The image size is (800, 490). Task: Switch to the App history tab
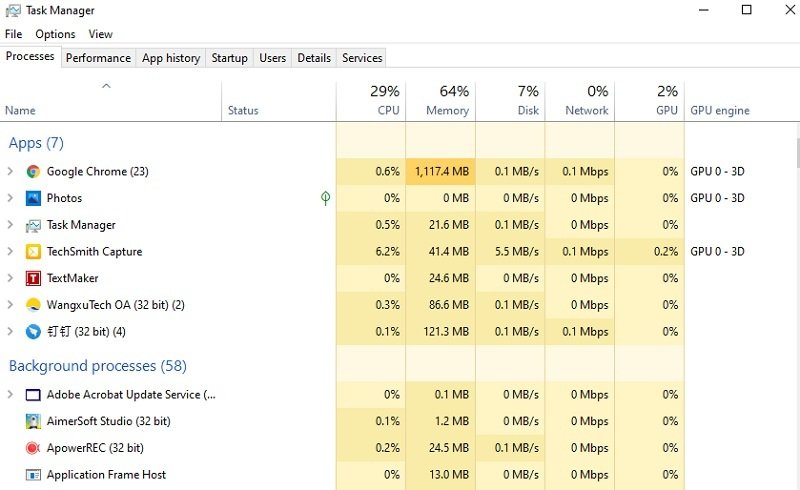click(171, 58)
